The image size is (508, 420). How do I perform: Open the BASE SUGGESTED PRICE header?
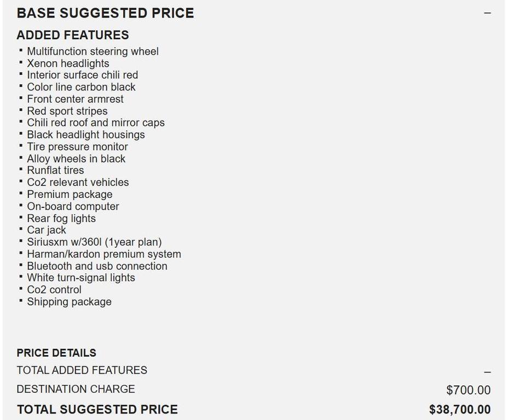(x=106, y=13)
